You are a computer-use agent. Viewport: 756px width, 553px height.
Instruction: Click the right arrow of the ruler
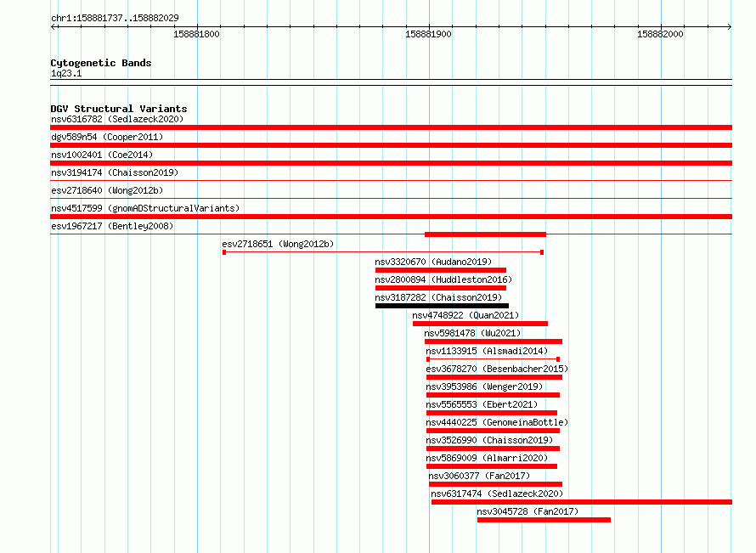tap(729, 26)
